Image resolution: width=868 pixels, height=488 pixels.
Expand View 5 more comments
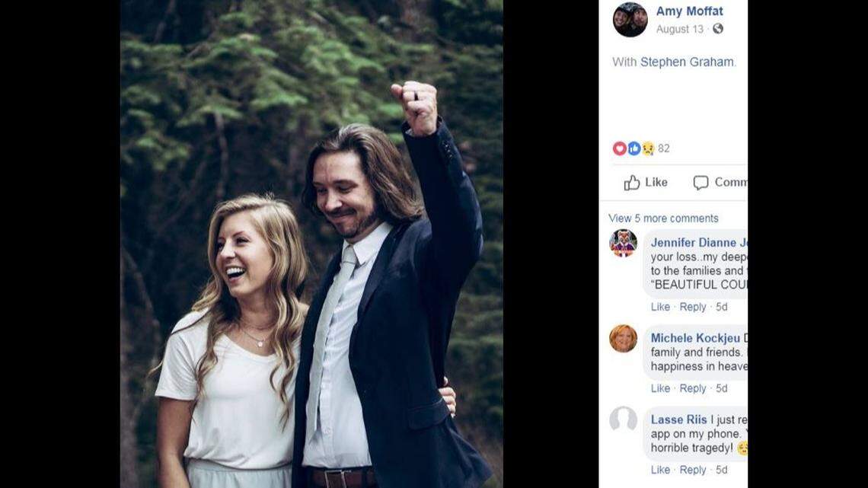pos(662,218)
